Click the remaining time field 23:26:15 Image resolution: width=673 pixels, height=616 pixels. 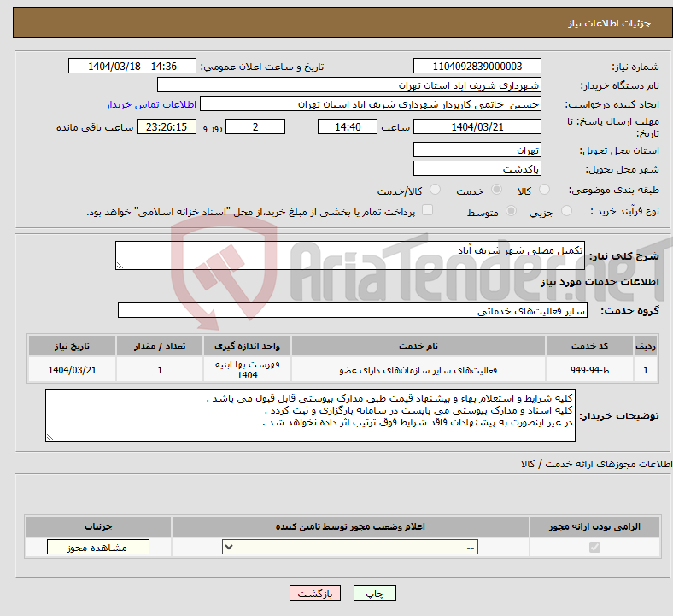pos(167,126)
